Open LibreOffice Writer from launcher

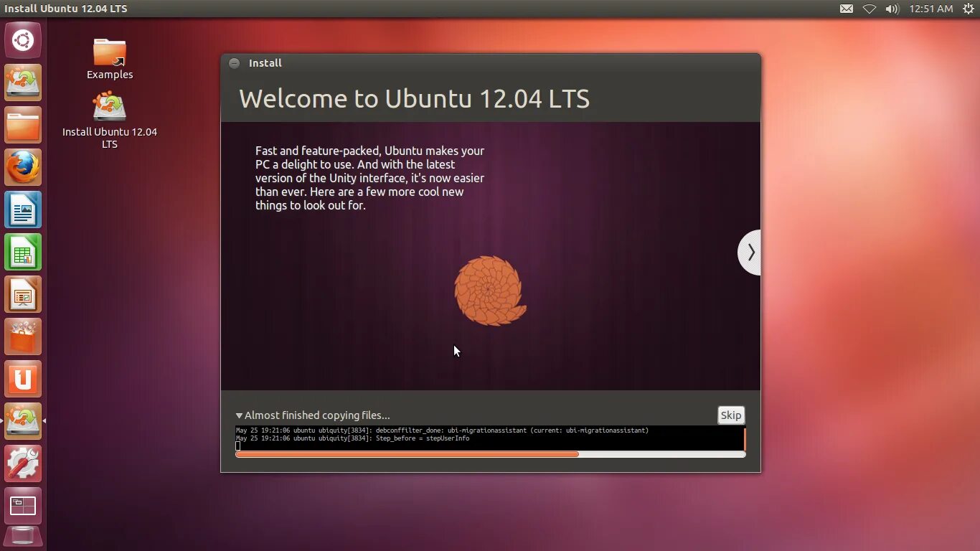coord(23,209)
